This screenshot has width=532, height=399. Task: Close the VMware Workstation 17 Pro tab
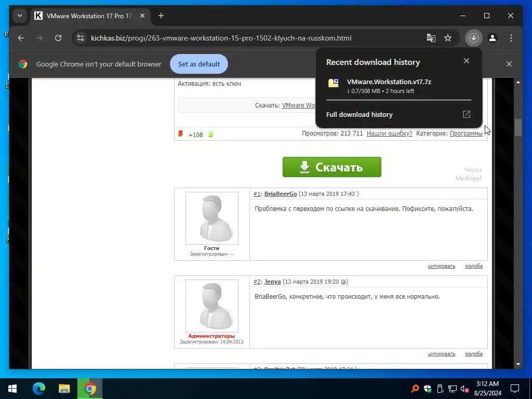click(x=142, y=16)
